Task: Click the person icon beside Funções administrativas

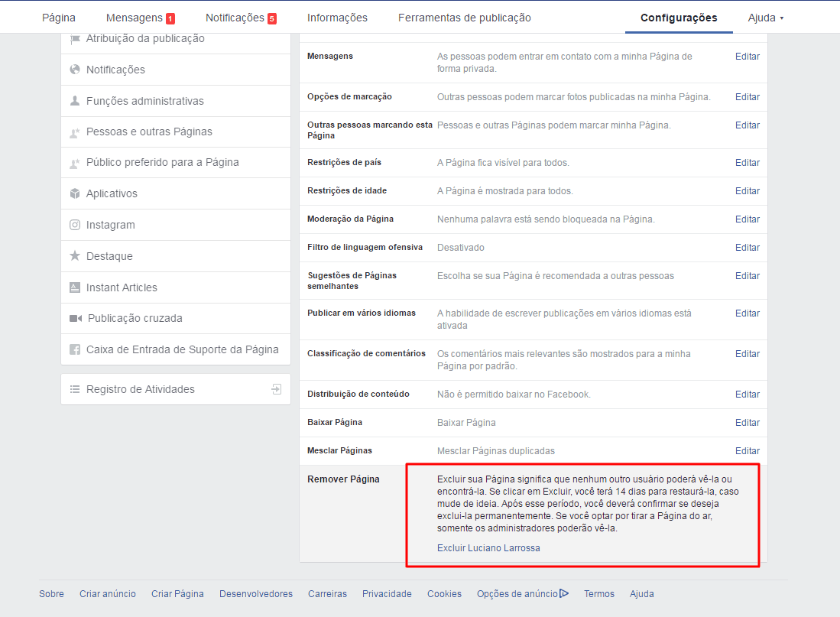Action: 75,101
